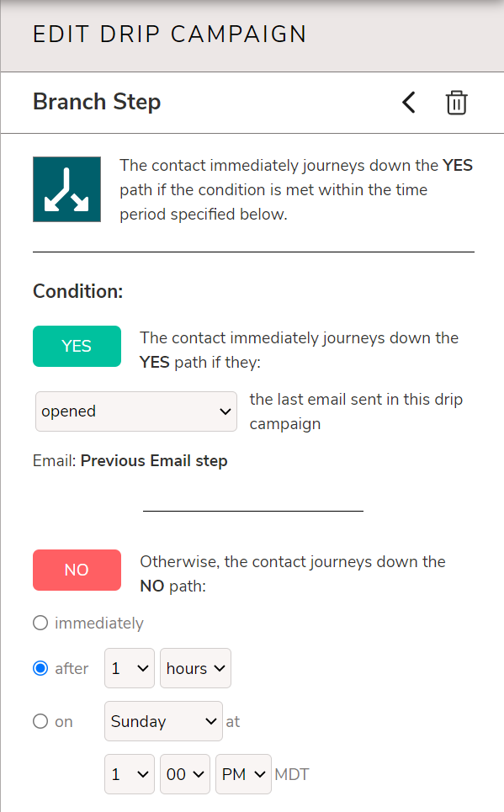Viewport: 504px width, 812px height.
Task: Click the green YES button
Action: 77,346
